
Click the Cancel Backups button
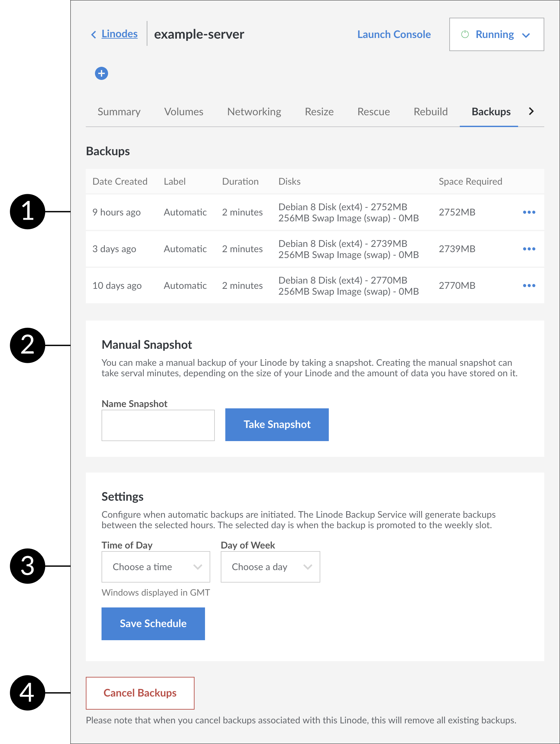coord(140,693)
